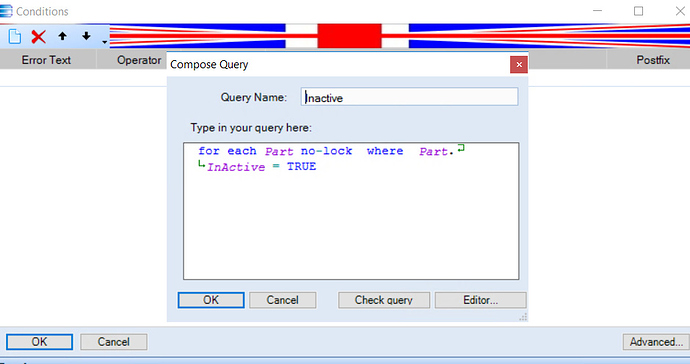Click the new condition page icon
Image resolution: width=690 pixels, height=364 pixels.
point(15,37)
